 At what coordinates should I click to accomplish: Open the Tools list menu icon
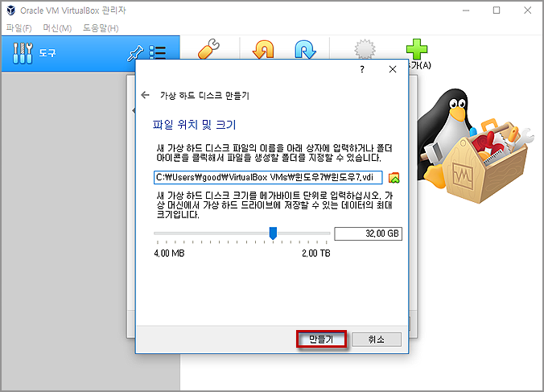pos(158,53)
